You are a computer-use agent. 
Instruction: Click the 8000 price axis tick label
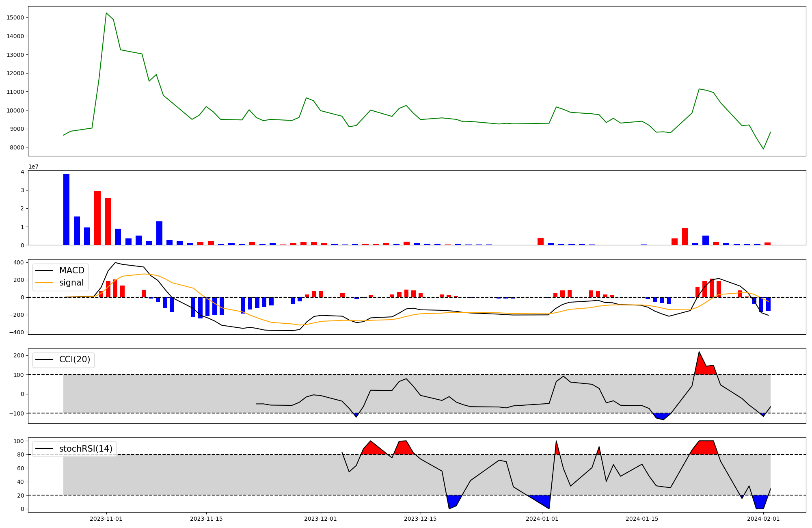click(17, 147)
